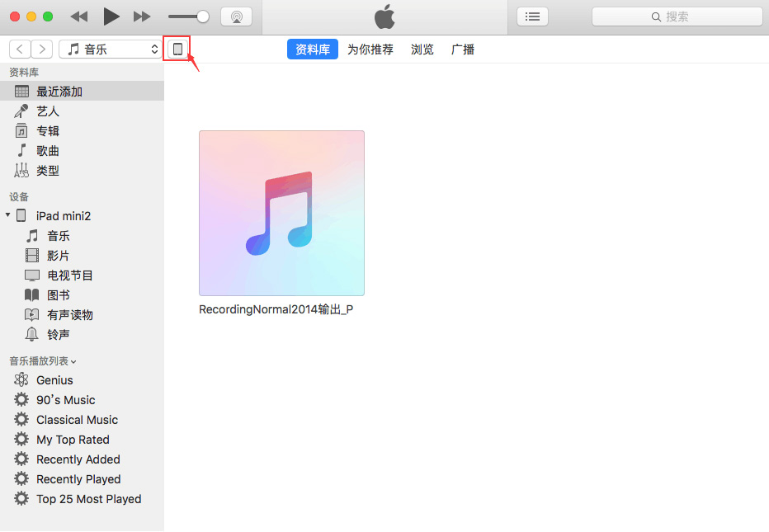
Task: Select 艺人 in the library sidebar
Action: coord(47,111)
